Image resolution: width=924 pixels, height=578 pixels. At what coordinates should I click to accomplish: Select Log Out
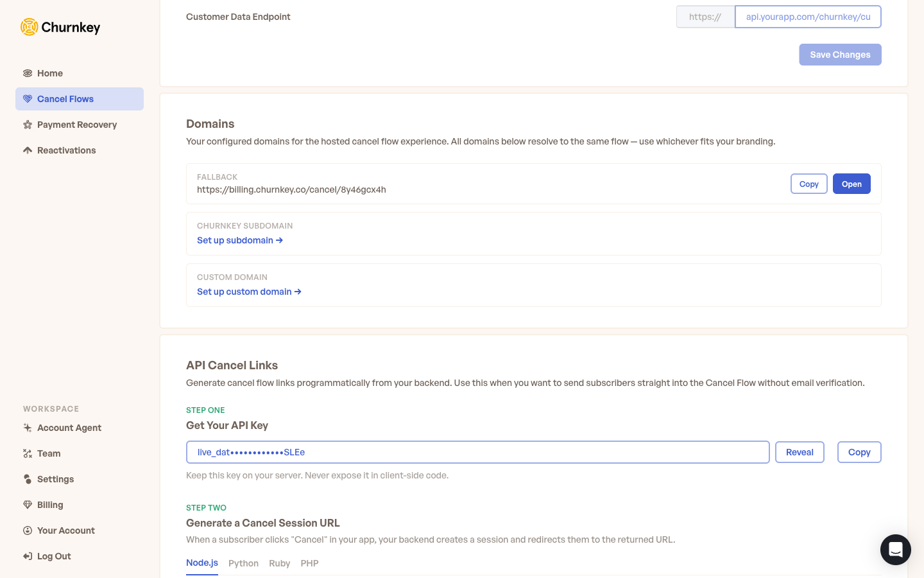click(x=80, y=556)
